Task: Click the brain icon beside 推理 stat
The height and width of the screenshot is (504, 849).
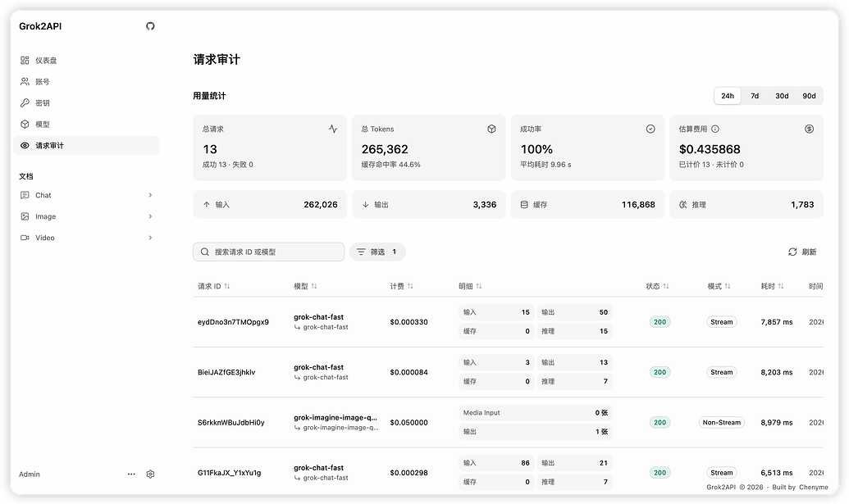Action: [x=683, y=204]
